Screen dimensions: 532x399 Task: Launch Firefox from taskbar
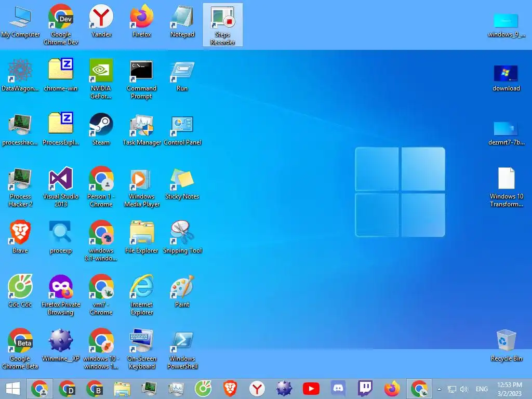click(x=392, y=389)
